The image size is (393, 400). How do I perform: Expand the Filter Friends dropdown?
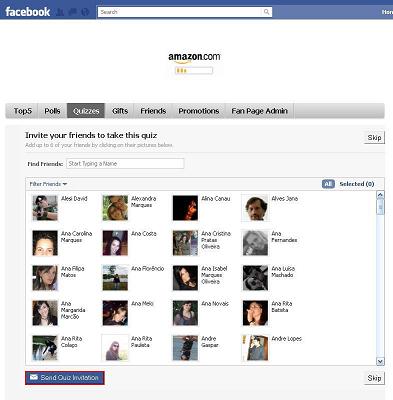(48, 184)
